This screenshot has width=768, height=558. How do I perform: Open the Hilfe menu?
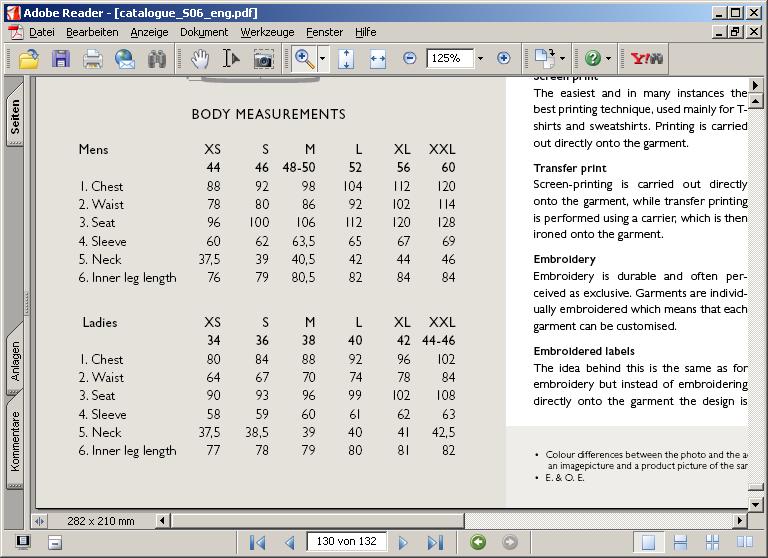pos(365,32)
